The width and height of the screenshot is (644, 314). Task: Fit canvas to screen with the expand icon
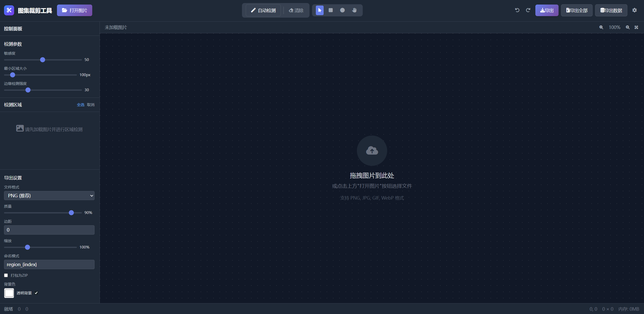636,27
